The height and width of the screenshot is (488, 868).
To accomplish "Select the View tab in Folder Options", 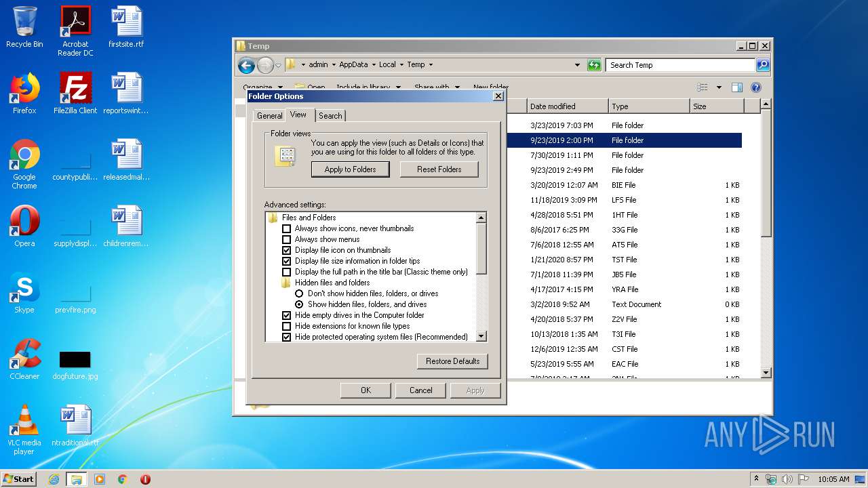I will 298,115.
